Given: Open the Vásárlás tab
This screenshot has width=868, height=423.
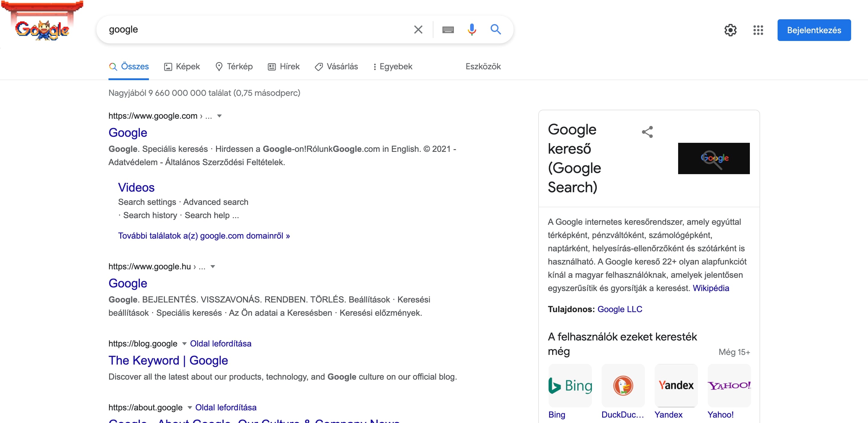Looking at the screenshot, I should [336, 66].
